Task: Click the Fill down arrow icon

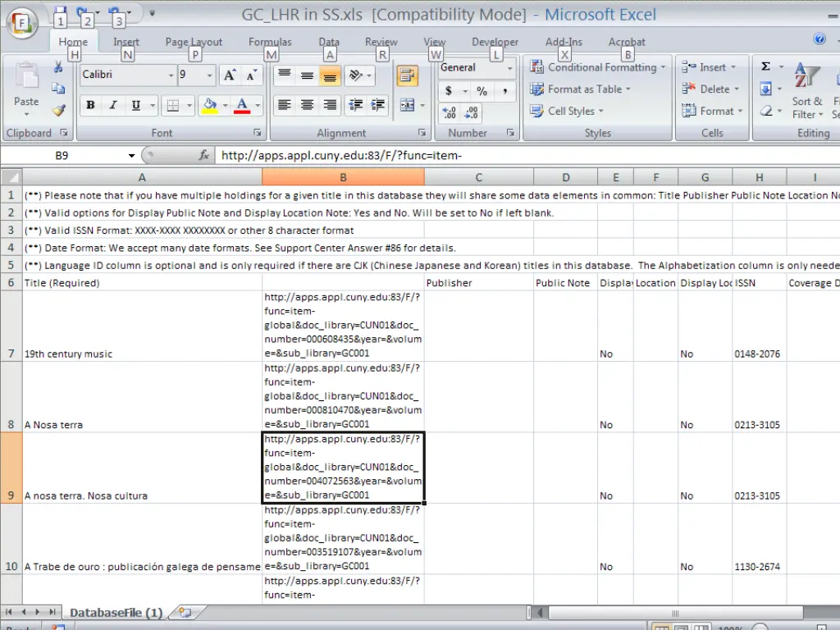Action: pyautogui.click(x=765, y=89)
